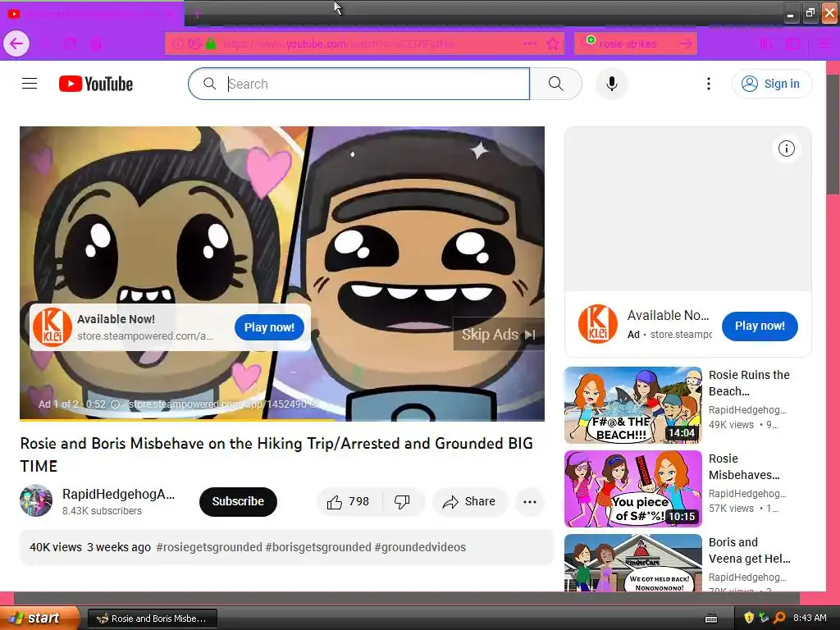Select the YouTube video browser tab
The image size is (840, 630).
(x=91, y=14)
